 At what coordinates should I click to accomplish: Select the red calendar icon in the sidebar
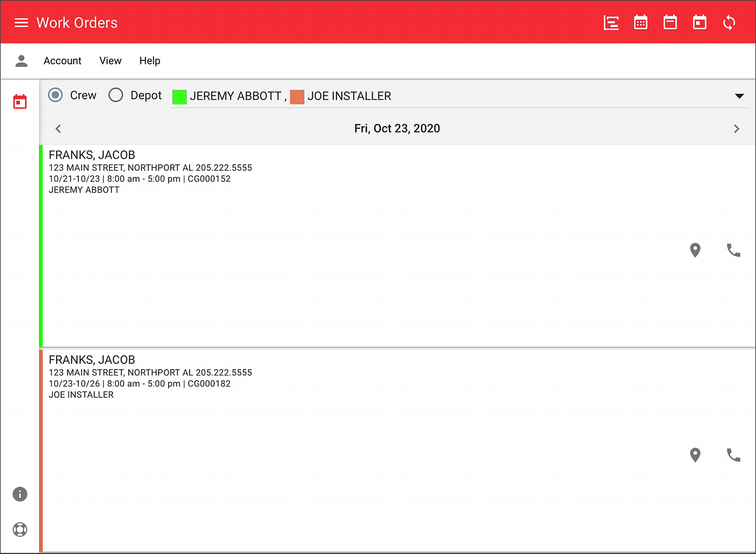20,100
